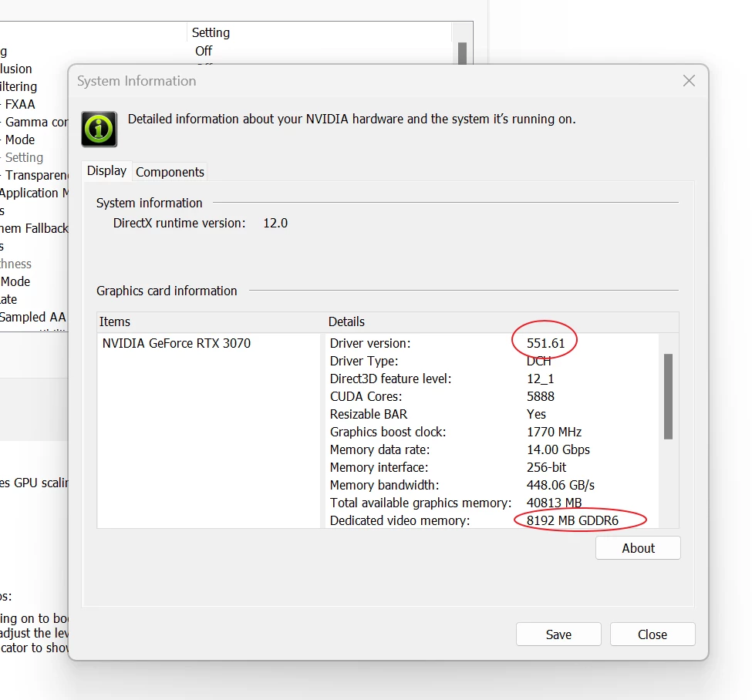
Task: Select NVIDIA GeForce RTX 3070 item
Action: coord(176,343)
